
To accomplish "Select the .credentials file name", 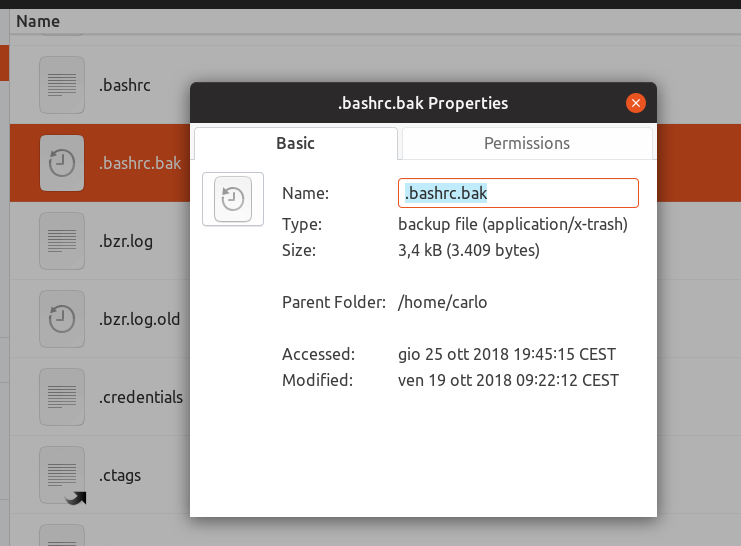I will [x=141, y=397].
